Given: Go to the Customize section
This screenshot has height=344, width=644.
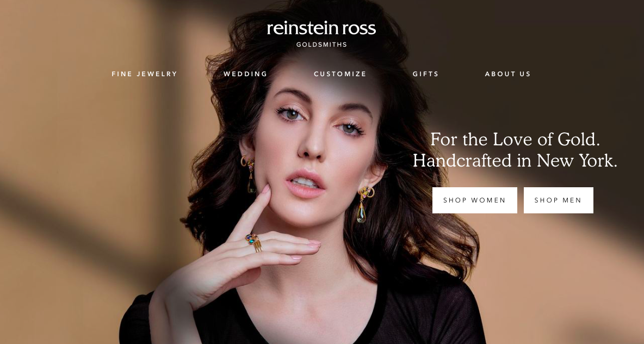Looking at the screenshot, I should coord(340,74).
